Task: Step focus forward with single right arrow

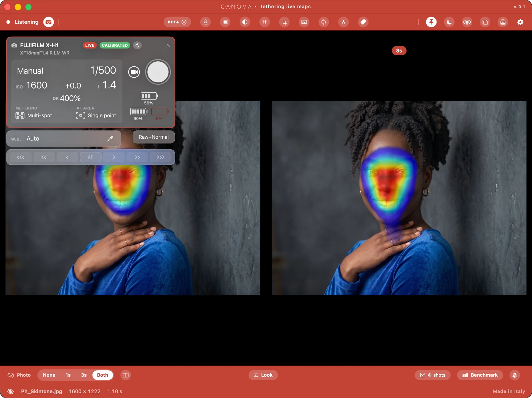Action: pyautogui.click(x=114, y=157)
